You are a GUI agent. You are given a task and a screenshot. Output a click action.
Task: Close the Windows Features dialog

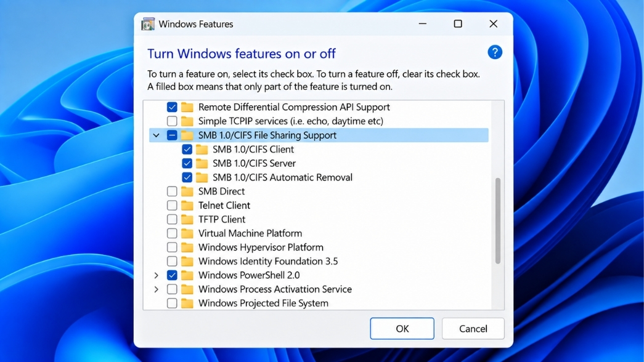click(493, 24)
